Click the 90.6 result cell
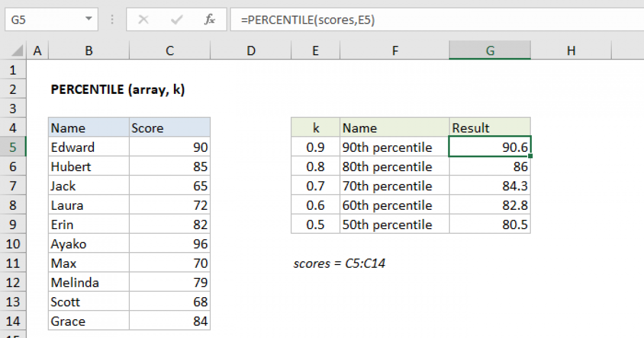 [489, 148]
